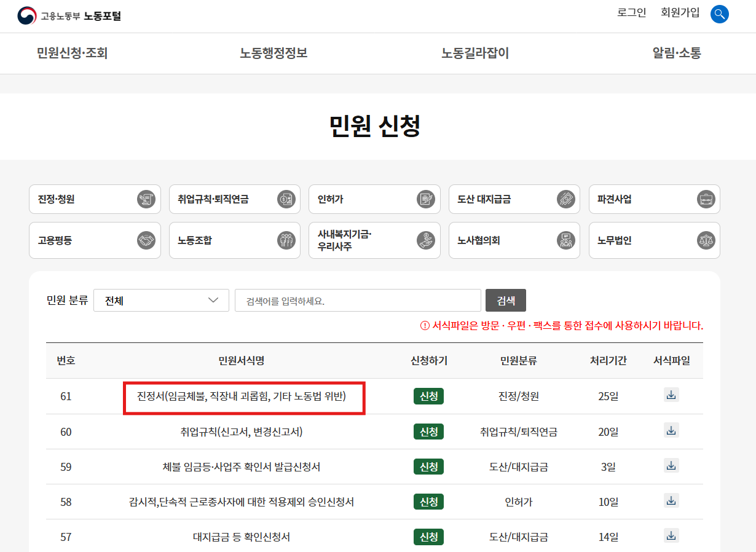Image resolution: width=756 pixels, height=552 pixels.
Task: Select the 파견사업 briefcase icon
Action: point(707,199)
